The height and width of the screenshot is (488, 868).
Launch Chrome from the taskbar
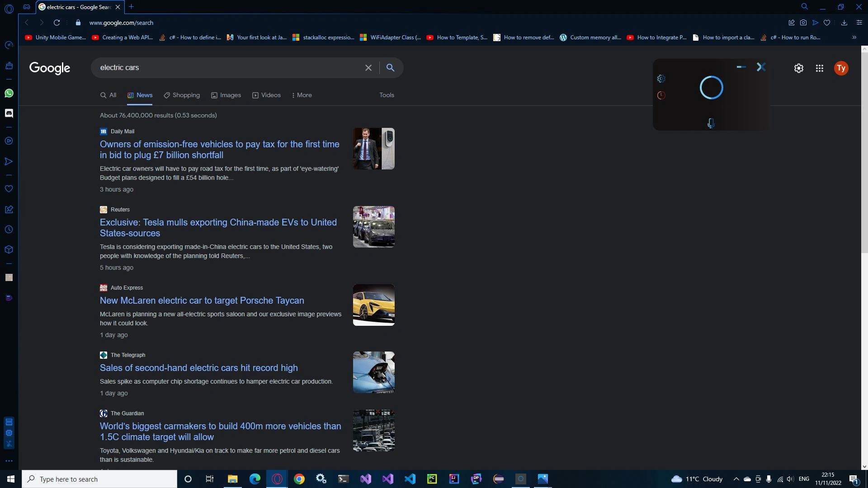[x=299, y=479]
